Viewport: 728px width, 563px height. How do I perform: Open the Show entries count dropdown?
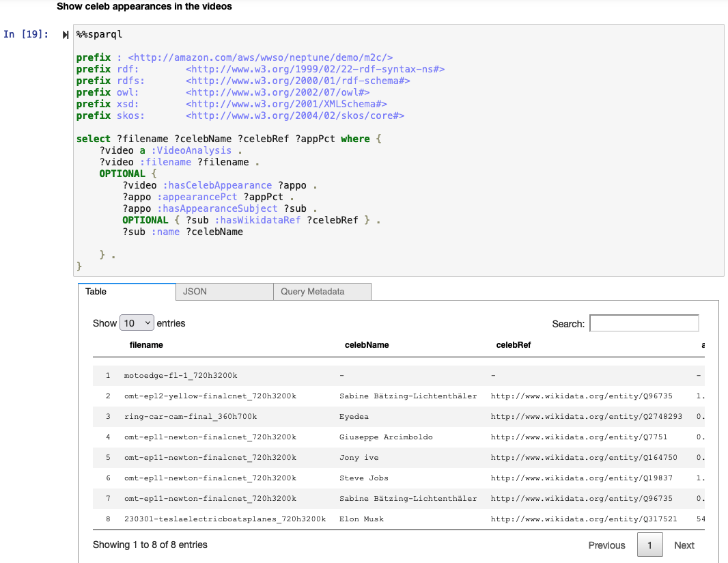tap(137, 323)
